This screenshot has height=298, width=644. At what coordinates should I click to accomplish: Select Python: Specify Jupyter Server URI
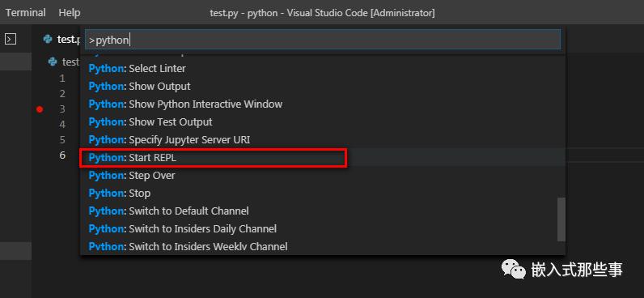click(323, 140)
